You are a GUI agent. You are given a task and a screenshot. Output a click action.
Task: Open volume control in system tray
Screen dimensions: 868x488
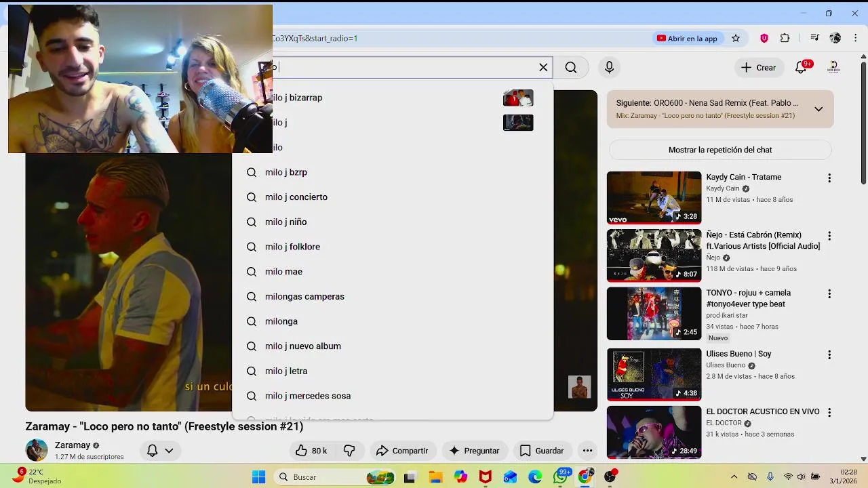point(801,477)
